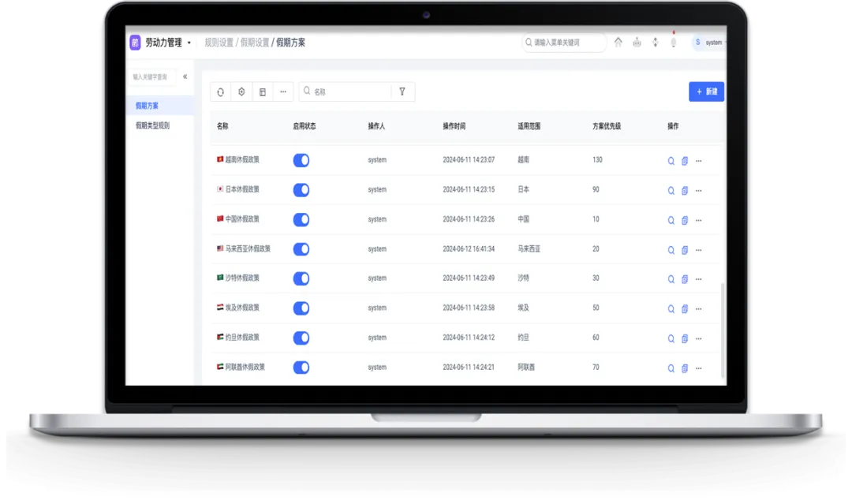Screen dimensions: 852x504
Task: Click the notification bell icon in the top bar
Action: 673,43
